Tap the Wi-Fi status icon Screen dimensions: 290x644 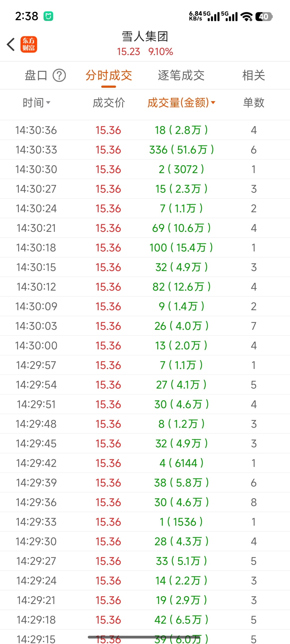246,17
